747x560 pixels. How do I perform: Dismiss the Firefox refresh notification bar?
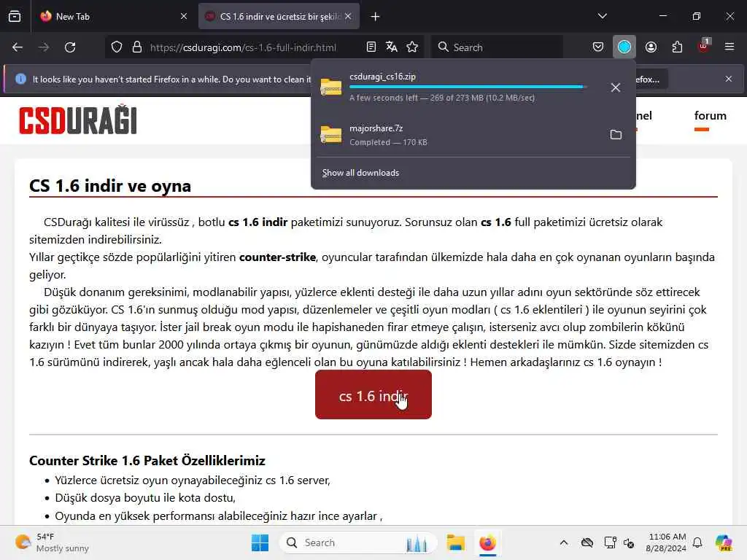point(729,79)
